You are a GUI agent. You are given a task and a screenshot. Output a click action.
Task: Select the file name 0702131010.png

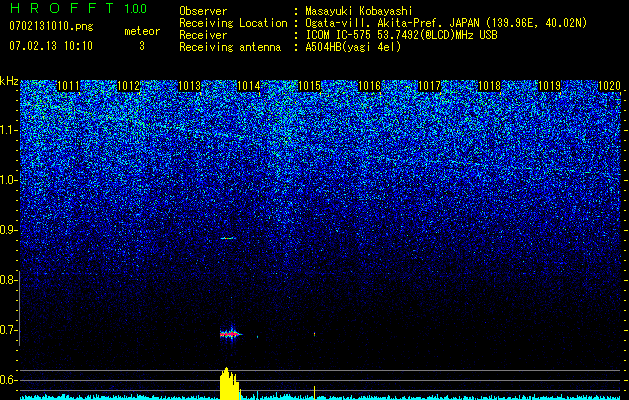point(51,26)
